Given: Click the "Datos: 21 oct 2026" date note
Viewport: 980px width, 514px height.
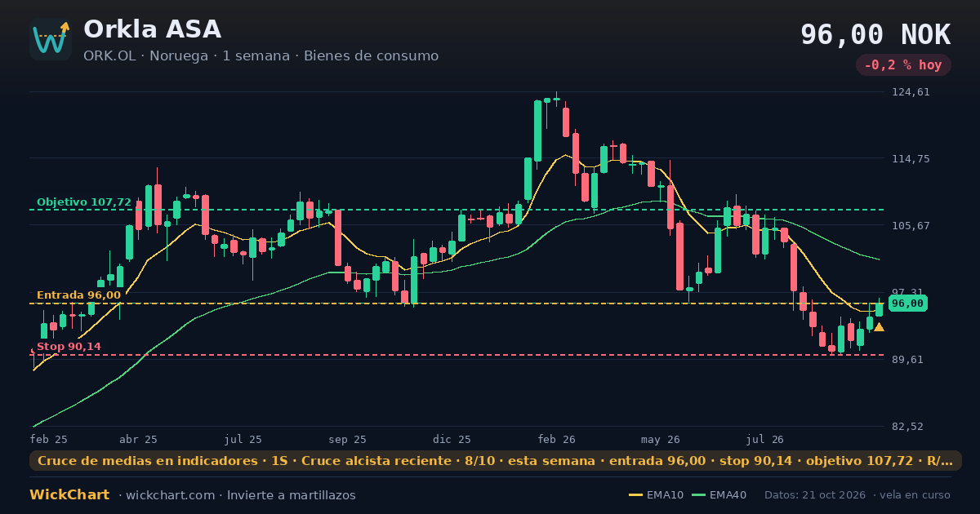Looking at the screenshot, I should (x=815, y=495).
